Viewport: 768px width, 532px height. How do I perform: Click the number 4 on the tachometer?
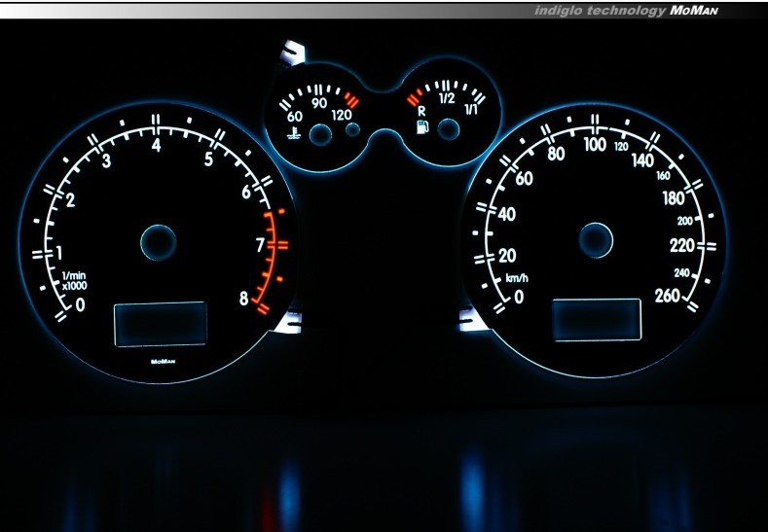pyautogui.click(x=157, y=146)
